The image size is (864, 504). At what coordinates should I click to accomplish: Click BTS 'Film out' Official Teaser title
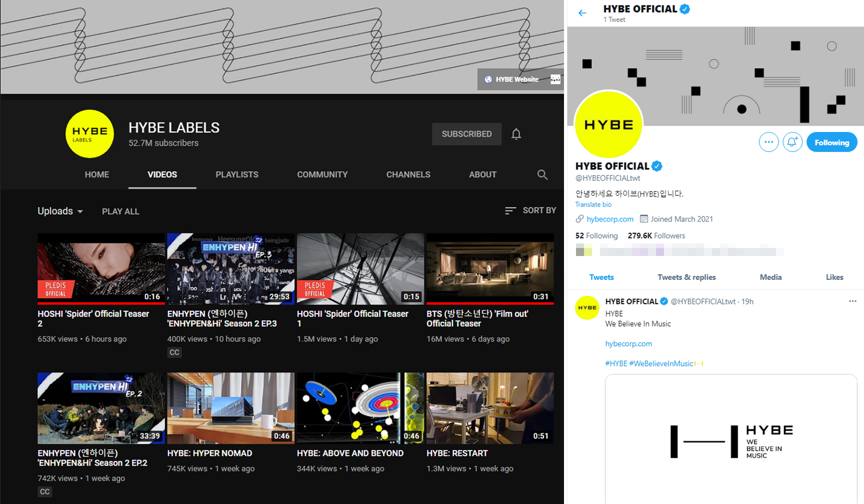point(477,318)
